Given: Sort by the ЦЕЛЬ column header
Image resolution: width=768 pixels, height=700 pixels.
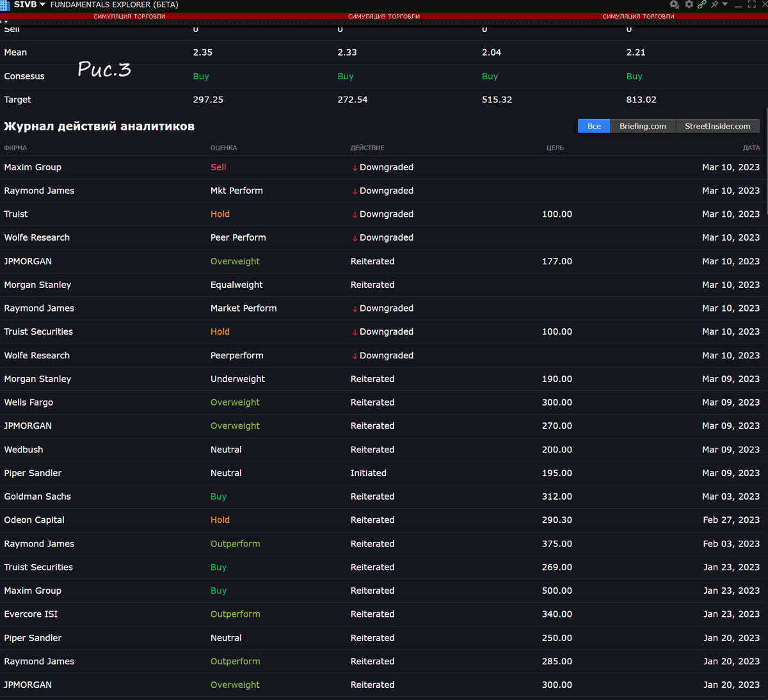Looking at the screenshot, I should (555, 148).
